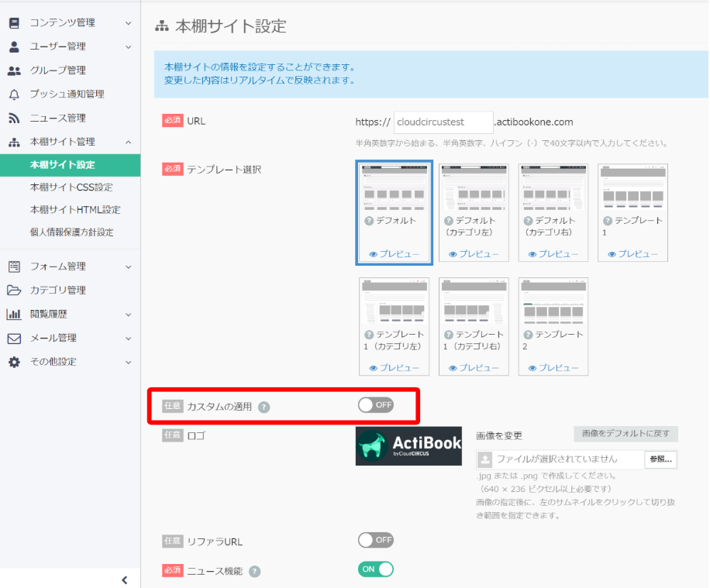
Task: Click help icon beside ニュース機能
Action: 254,572
